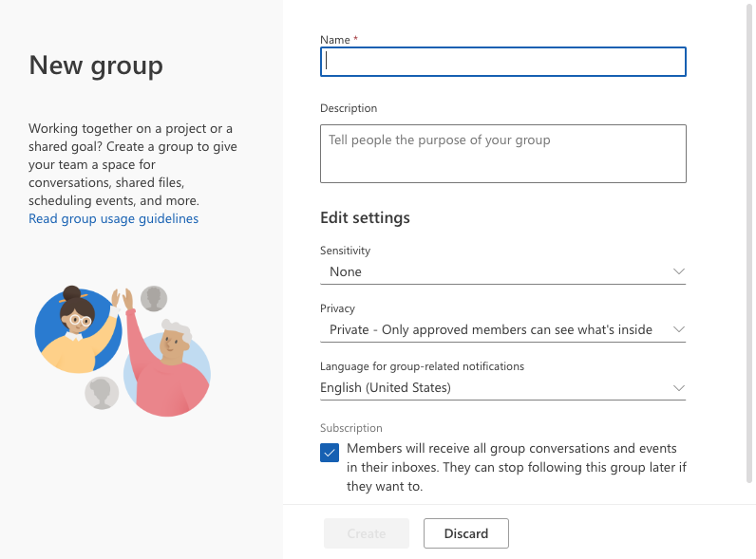Open the Privacy dropdown
The image size is (756, 559).
[x=502, y=329]
